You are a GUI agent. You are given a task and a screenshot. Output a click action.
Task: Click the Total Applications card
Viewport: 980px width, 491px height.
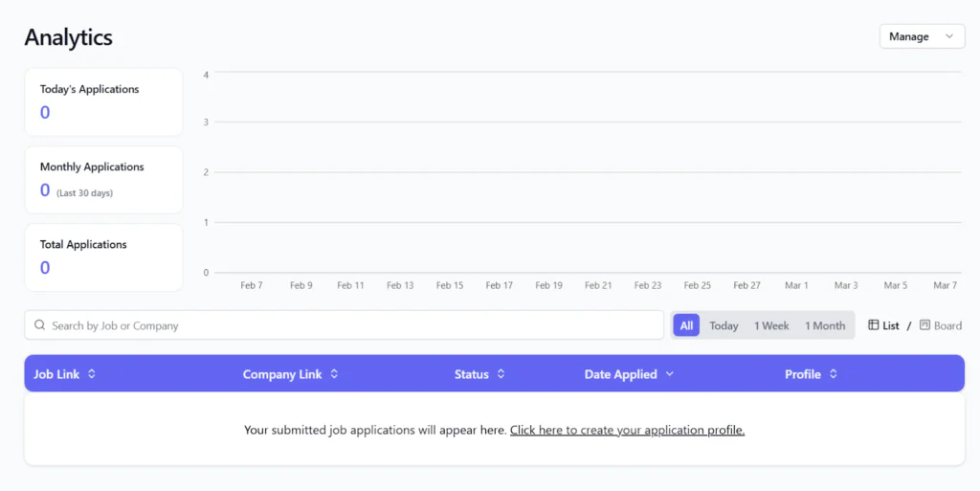pos(103,257)
